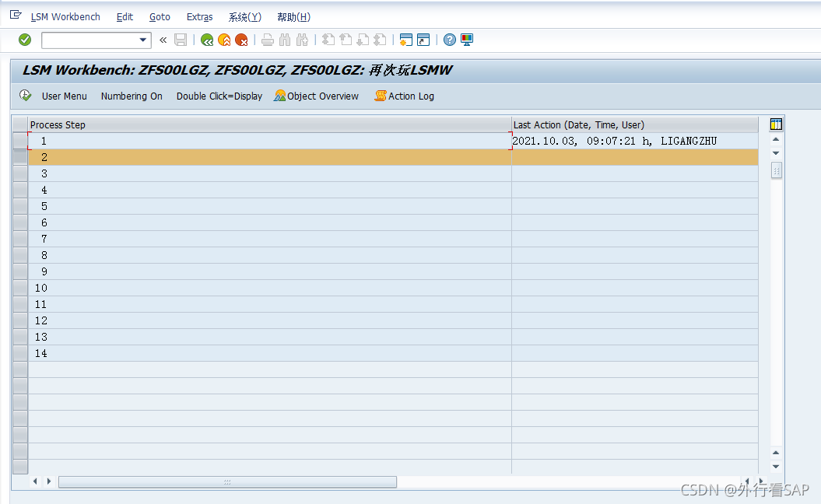Click the Save diskette icon

pos(181,40)
